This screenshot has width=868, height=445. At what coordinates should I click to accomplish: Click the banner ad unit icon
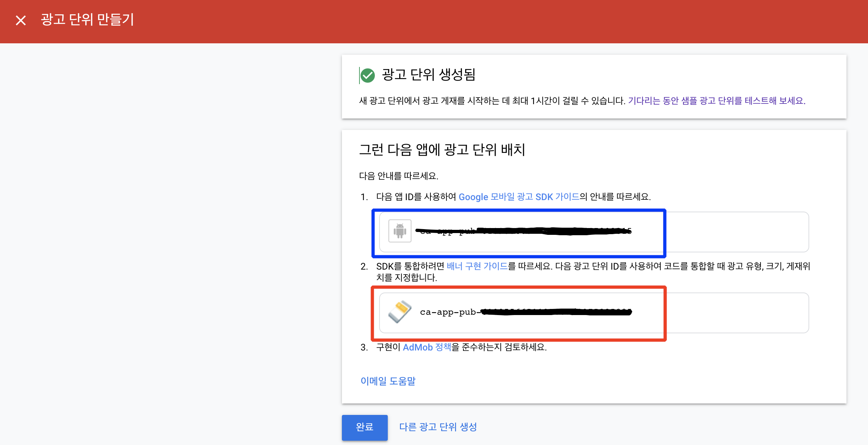[400, 312]
